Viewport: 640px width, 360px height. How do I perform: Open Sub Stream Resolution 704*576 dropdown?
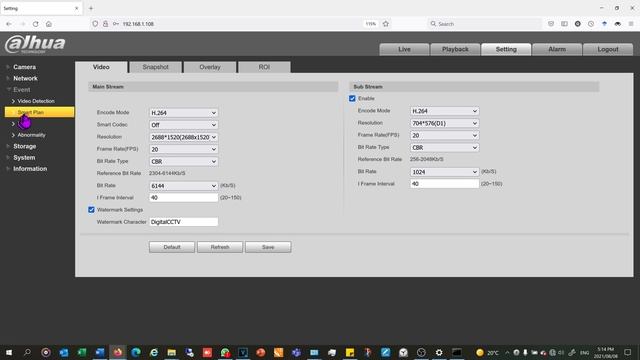[x=444, y=123]
